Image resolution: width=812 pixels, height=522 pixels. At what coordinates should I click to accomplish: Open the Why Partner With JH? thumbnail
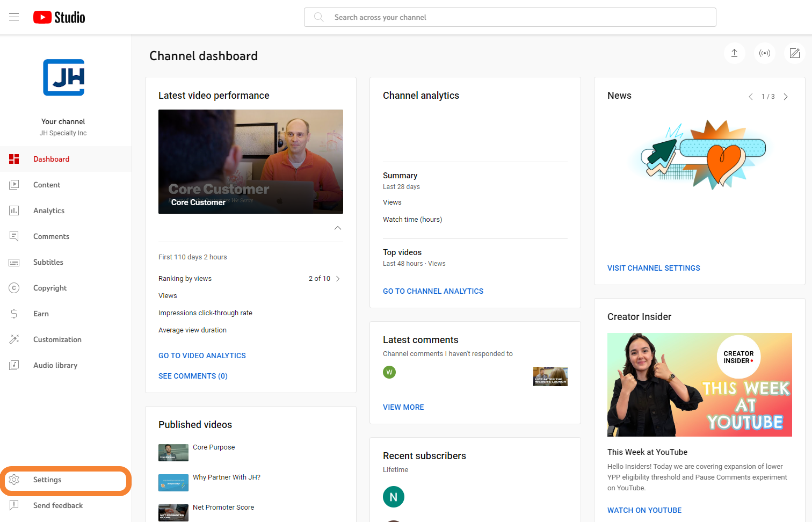click(173, 483)
